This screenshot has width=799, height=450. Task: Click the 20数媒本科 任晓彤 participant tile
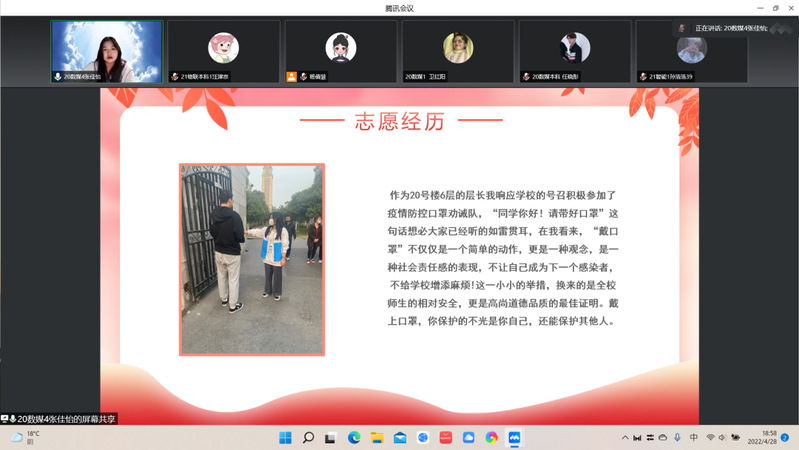click(574, 51)
